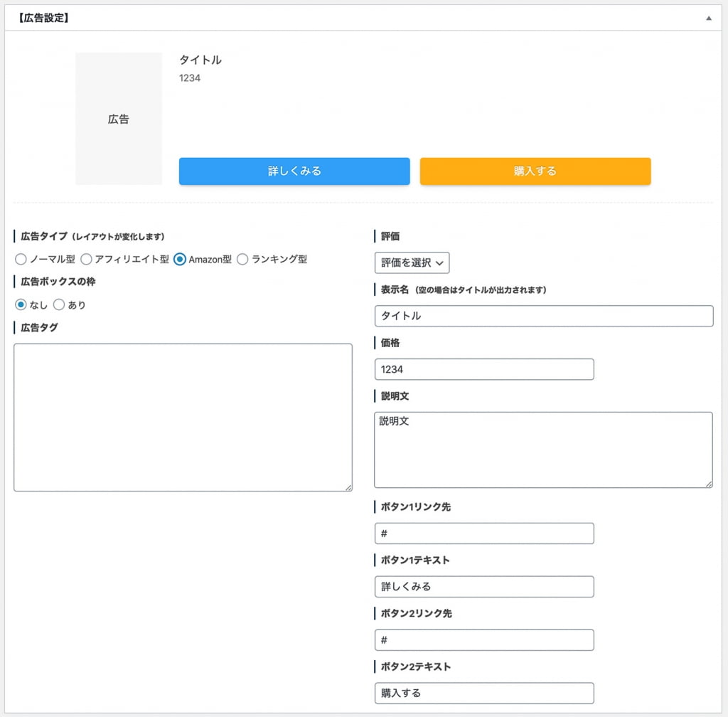This screenshot has height=717, width=728.
Task: Click the ボタン1リンク先 input field
Action: click(x=484, y=533)
